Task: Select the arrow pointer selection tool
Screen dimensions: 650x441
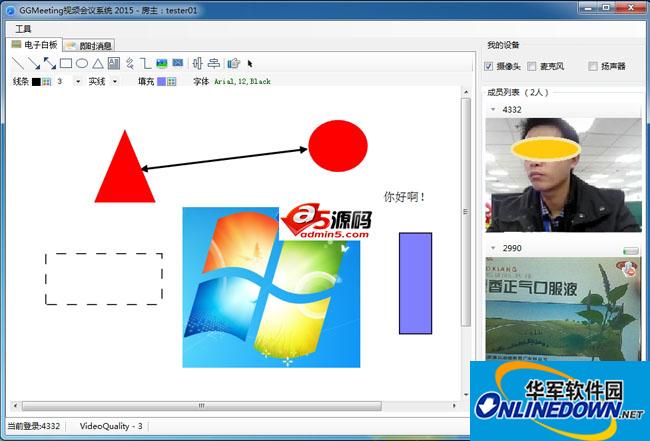Action: [x=250, y=63]
